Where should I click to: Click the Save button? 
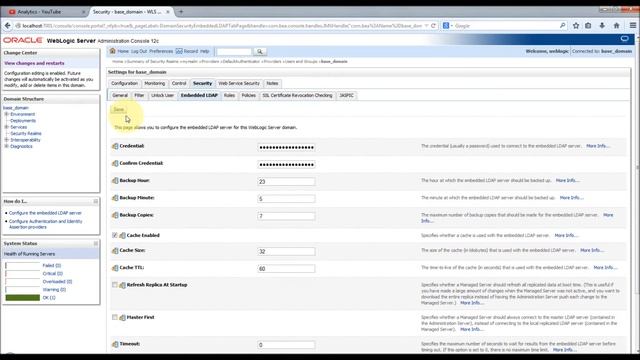click(x=118, y=109)
